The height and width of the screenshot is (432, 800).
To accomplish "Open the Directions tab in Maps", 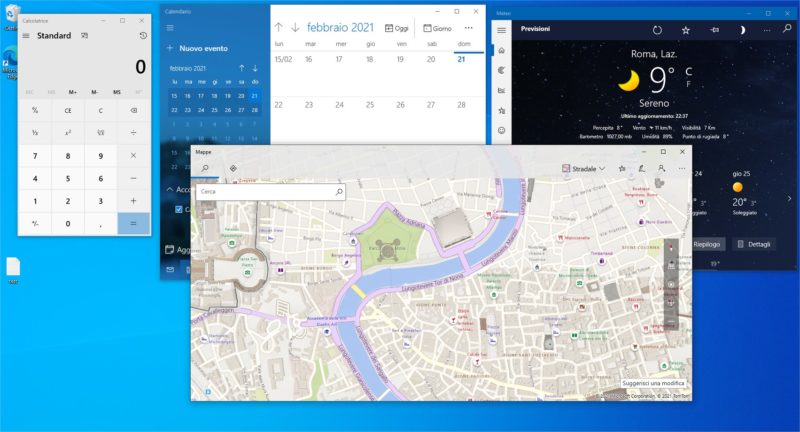I will 233,168.
